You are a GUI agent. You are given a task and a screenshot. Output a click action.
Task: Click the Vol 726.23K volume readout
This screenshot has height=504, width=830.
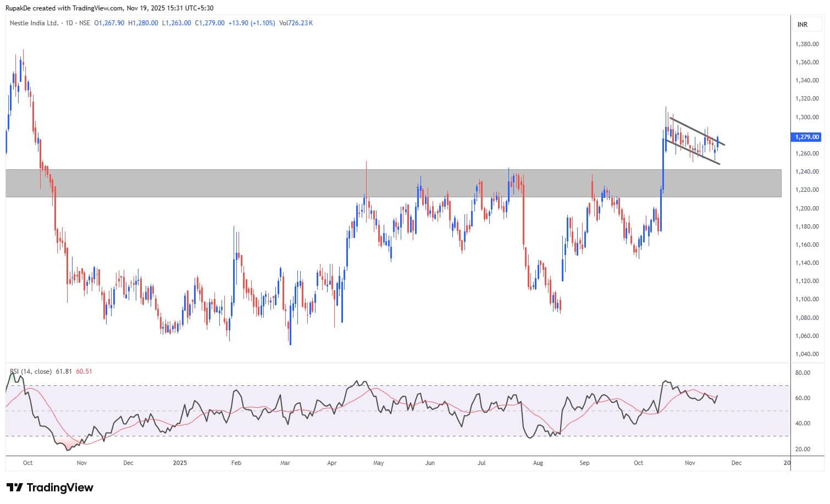click(x=296, y=23)
